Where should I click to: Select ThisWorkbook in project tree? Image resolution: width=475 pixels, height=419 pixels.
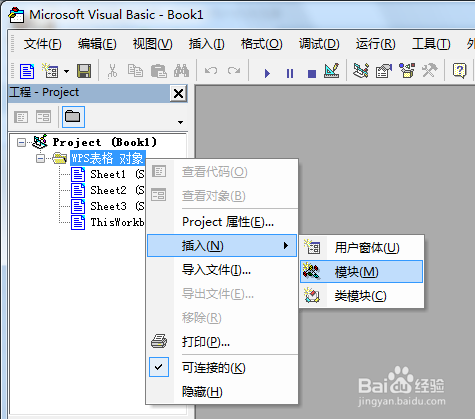point(117,222)
